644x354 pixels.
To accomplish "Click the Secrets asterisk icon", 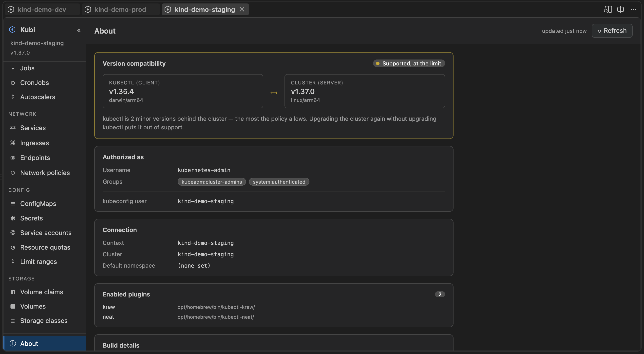I will 13,218.
